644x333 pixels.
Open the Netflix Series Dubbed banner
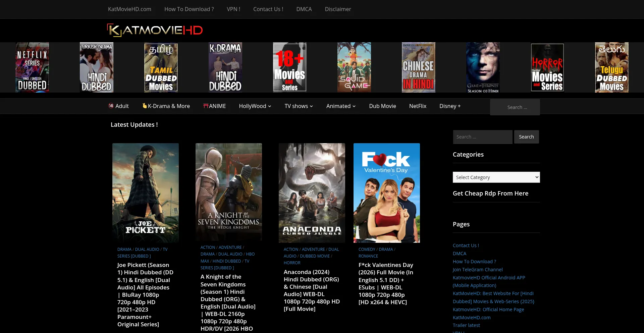pyautogui.click(x=32, y=67)
